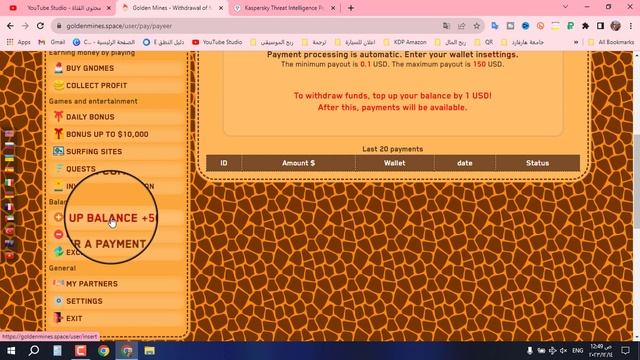Open the KDP Amazon bookmark folder
The height and width of the screenshot is (360, 640).
pos(405,42)
